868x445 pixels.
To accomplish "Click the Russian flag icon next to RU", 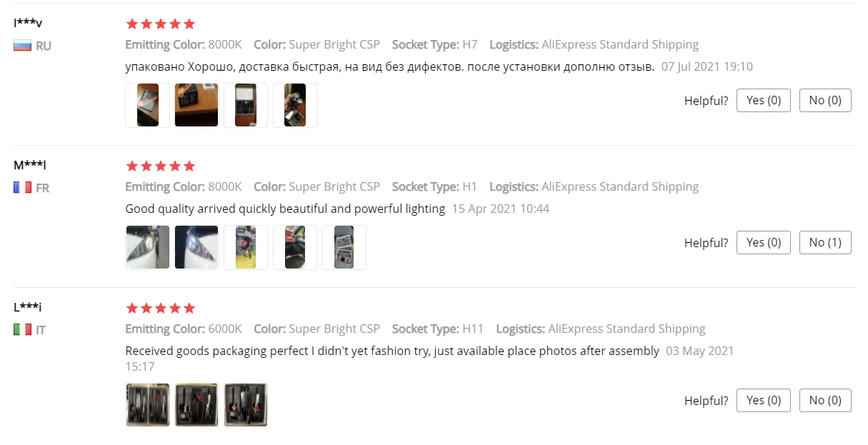I will point(23,46).
